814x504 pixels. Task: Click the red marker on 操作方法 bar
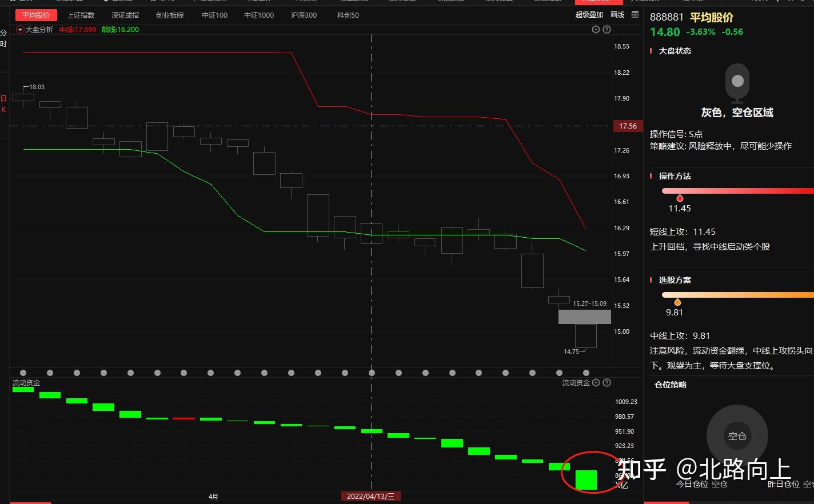coord(680,198)
